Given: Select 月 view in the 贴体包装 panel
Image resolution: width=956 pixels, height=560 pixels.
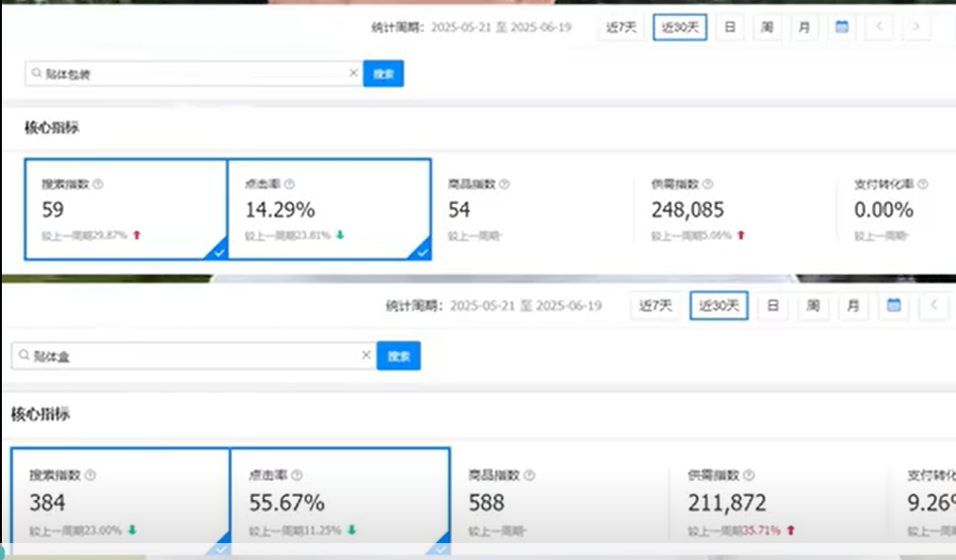Looking at the screenshot, I should (803, 27).
